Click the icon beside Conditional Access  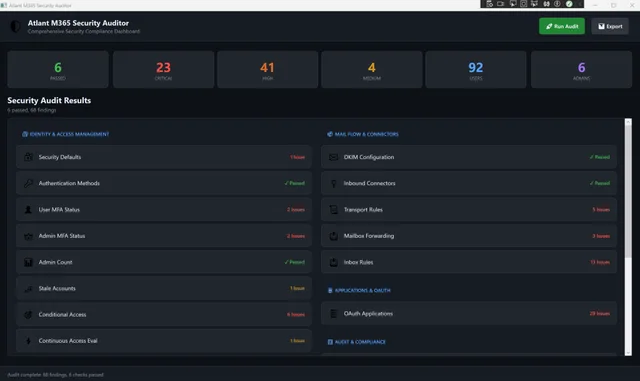28,315
